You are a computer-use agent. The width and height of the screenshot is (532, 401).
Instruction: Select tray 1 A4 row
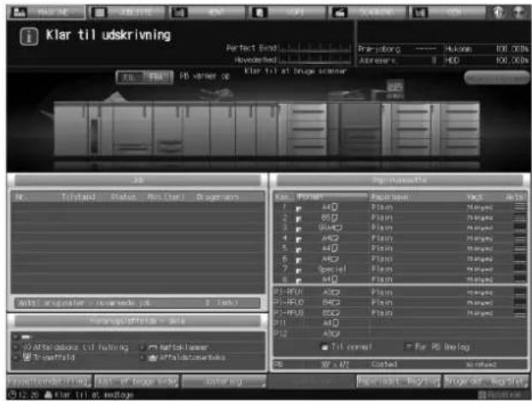point(400,207)
